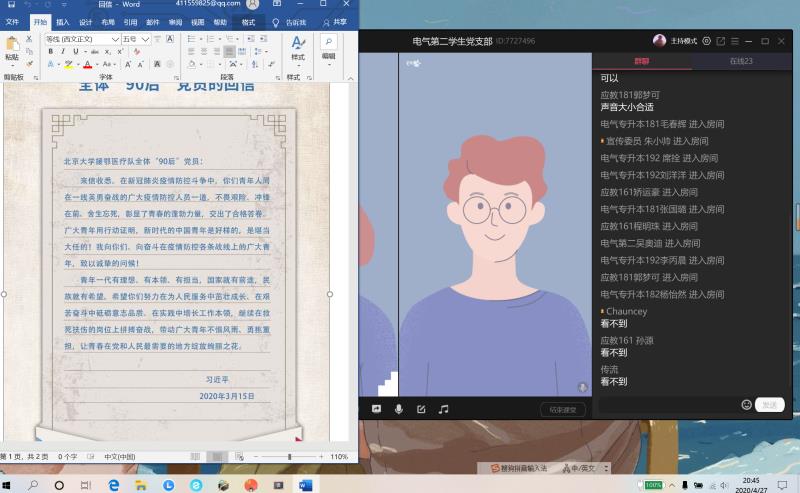Screen dimensions: 800x493
Task: Open the font size dropdown
Action: point(146,39)
